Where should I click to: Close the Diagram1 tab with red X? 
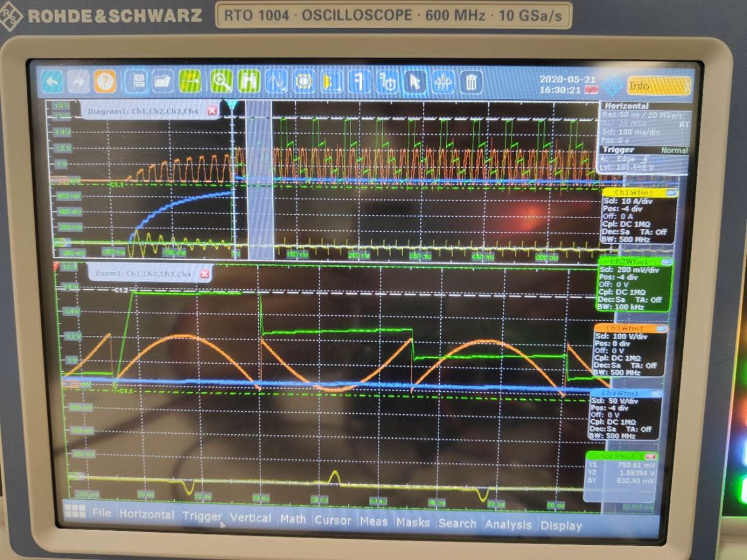212,111
